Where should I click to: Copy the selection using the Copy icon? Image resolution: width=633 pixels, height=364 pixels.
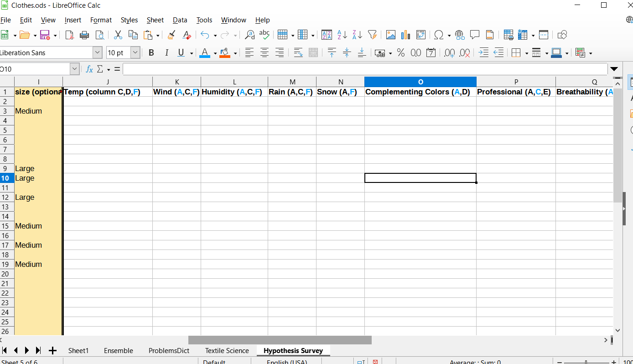pos(133,35)
